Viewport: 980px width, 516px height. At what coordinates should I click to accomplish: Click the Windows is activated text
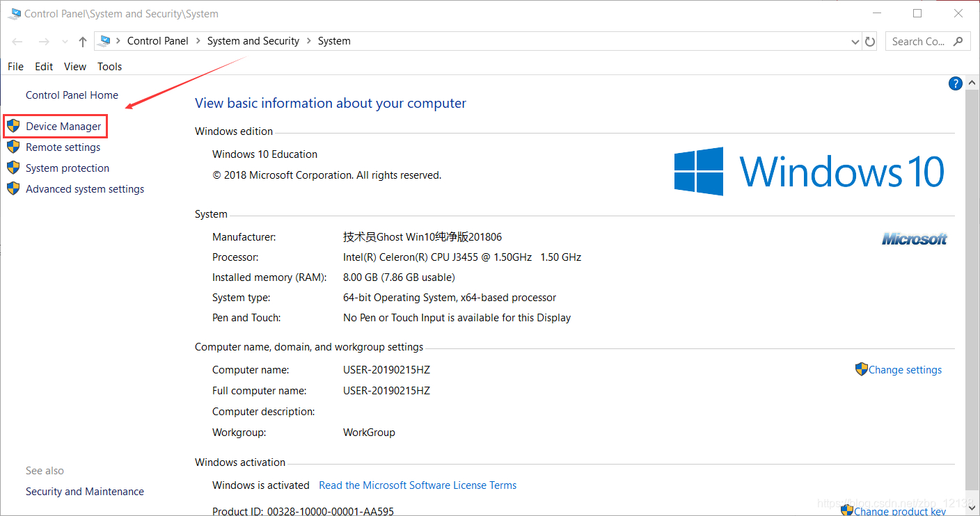pos(261,485)
